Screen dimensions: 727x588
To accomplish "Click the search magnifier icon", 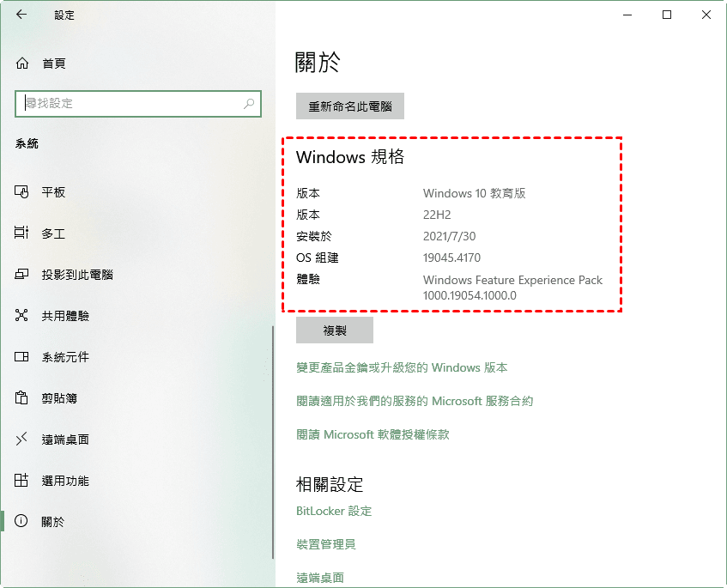I will 249,103.
